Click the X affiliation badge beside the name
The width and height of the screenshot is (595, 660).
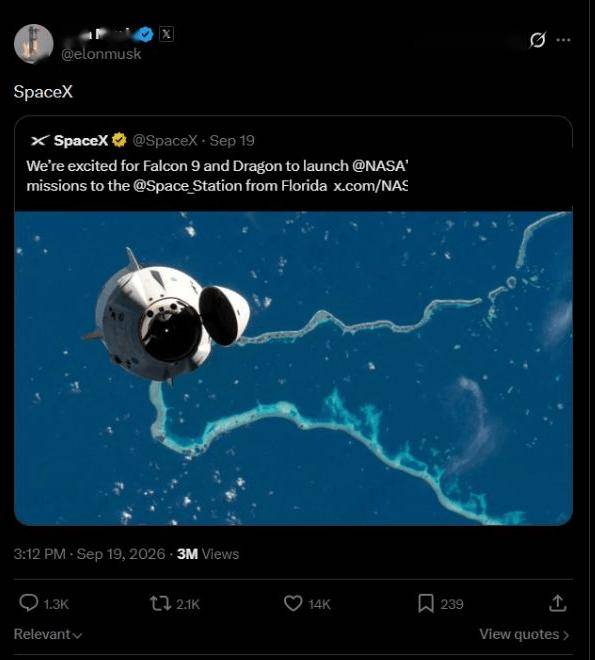166,34
